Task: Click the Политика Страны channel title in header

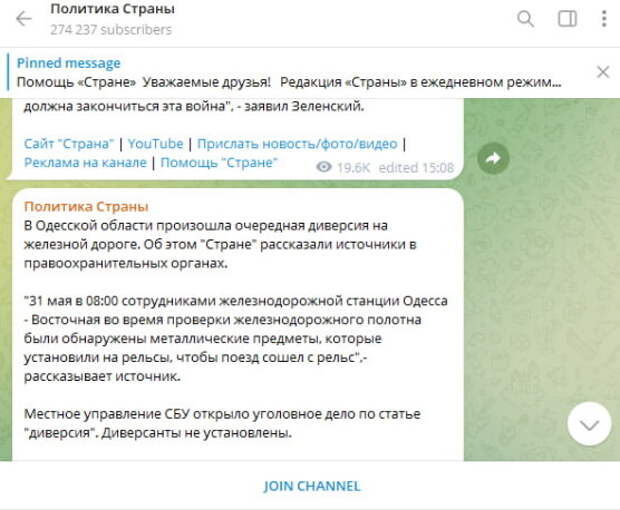Action: click(x=112, y=9)
